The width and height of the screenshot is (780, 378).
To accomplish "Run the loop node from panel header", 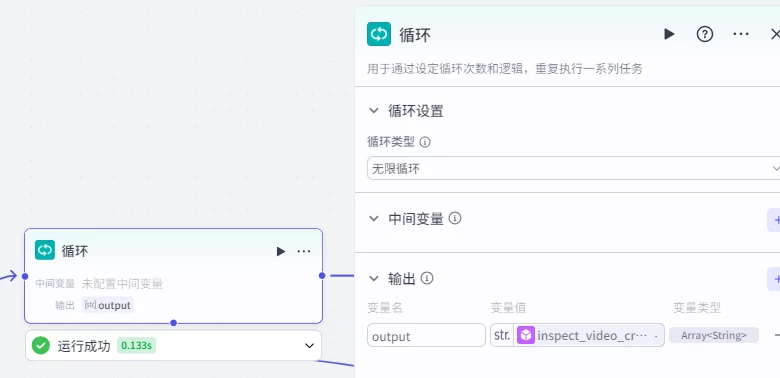I will 669,34.
